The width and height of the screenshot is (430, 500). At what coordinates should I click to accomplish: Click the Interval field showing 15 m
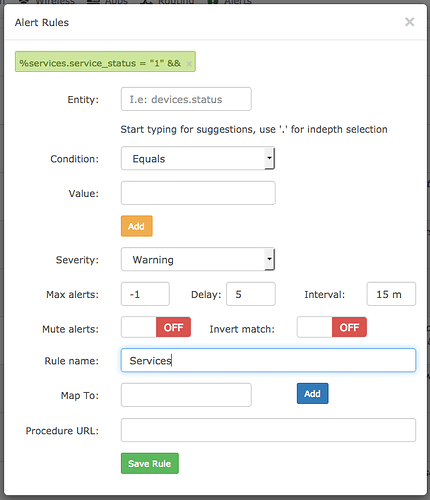point(391,294)
